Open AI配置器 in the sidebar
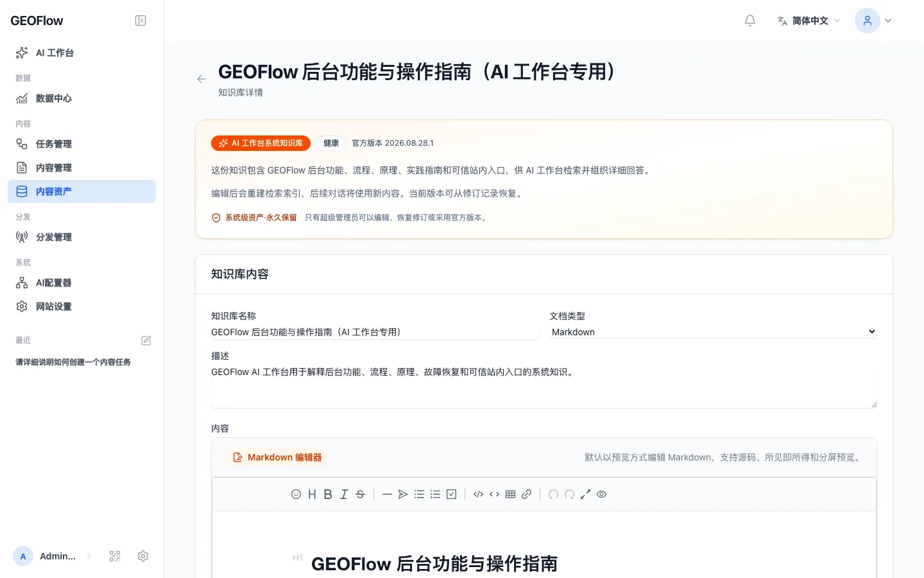924x578 pixels. 81,283
